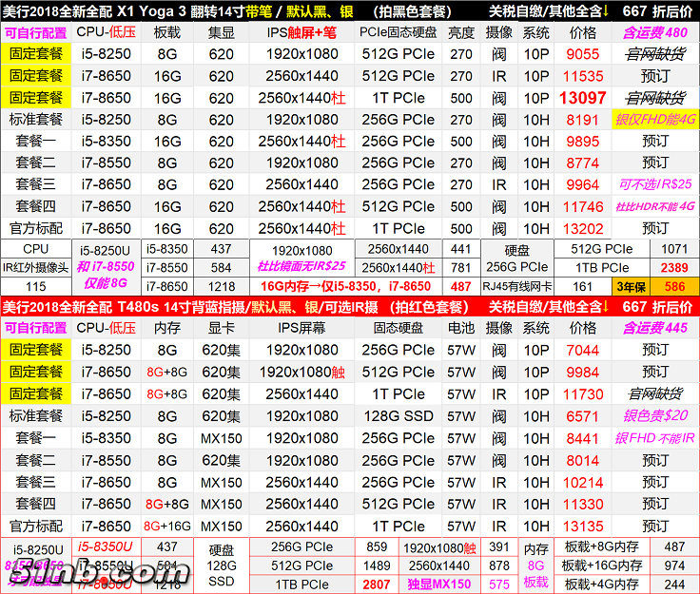Click the '银色贵$20' pink note
Viewport: 700px width, 594px height.
click(655, 415)
